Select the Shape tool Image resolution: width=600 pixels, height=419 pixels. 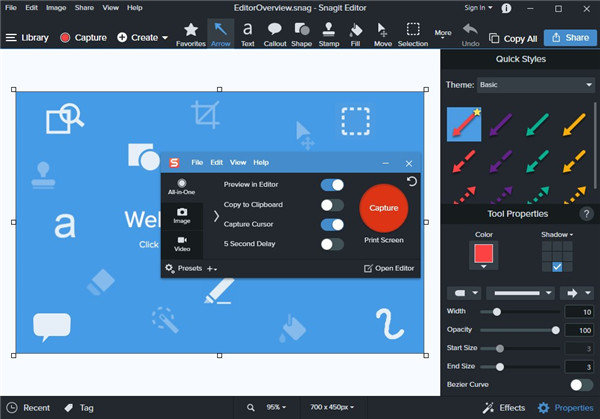pos(302,34)
